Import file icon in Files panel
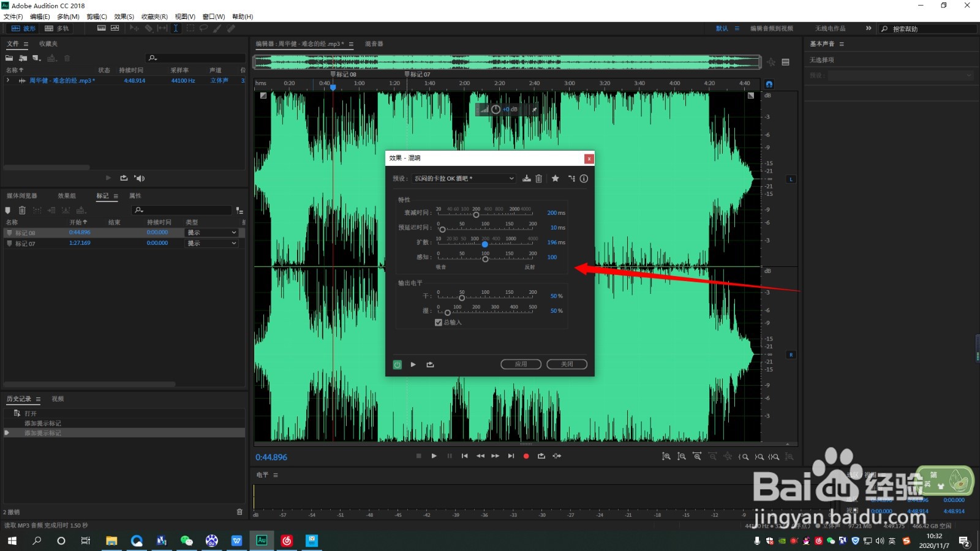This screenshot has height=551, width=980. click(x=23, y=58)
